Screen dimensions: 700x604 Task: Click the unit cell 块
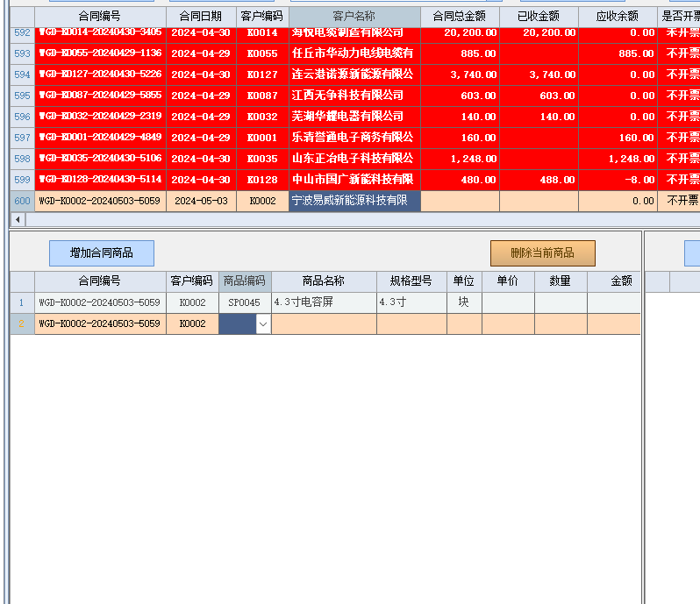[464, 302]
